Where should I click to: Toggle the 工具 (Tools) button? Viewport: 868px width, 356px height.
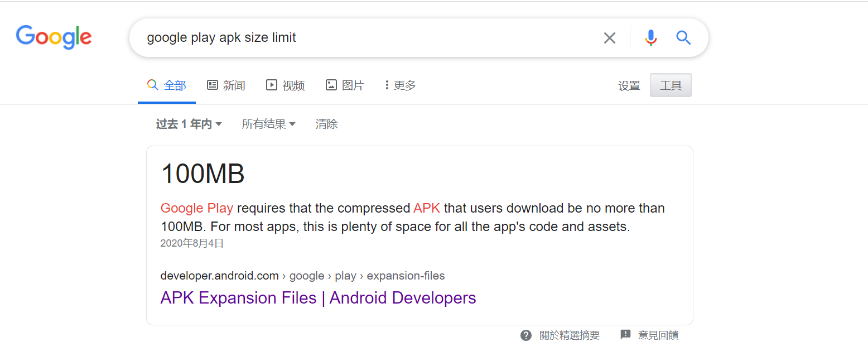pos(671,85)
